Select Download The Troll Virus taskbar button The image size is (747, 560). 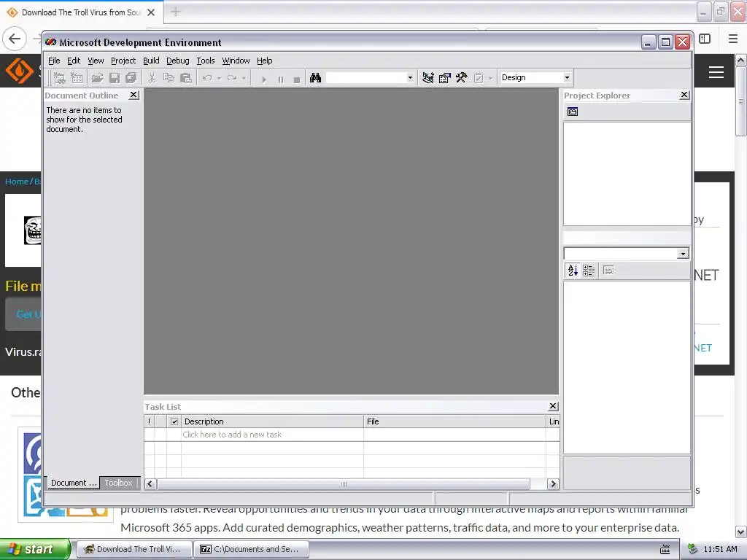tap(134, 550)
